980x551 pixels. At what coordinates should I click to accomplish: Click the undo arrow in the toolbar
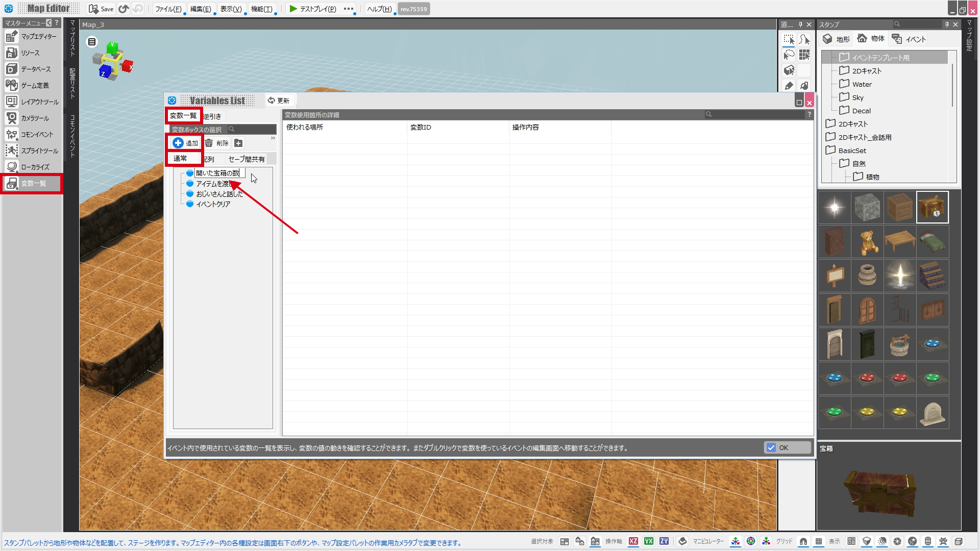124,9
